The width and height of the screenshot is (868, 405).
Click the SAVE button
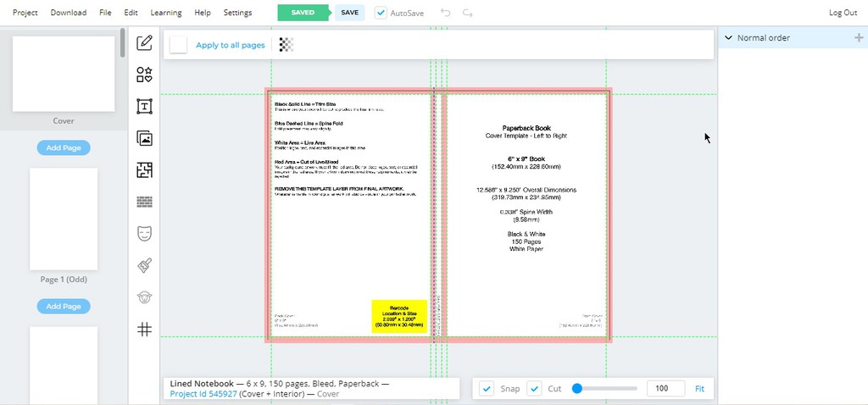click(349, 13)
